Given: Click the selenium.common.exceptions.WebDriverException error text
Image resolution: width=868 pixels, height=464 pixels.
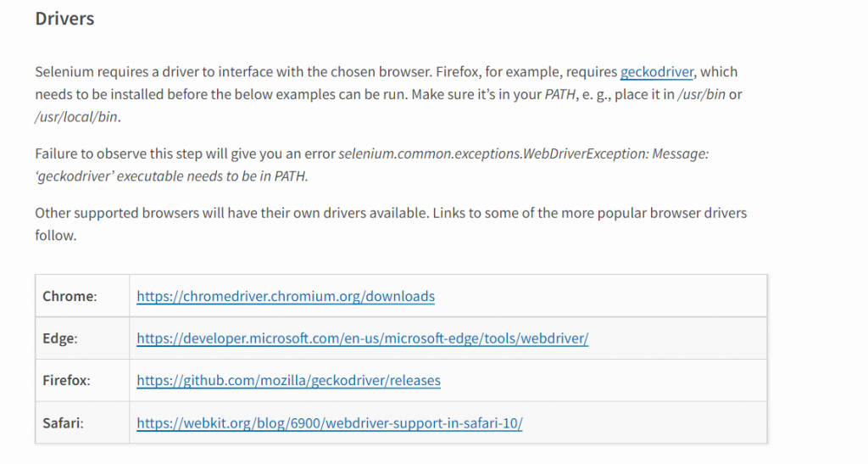Looking at the screenshot, I should [x=524, y=154].
